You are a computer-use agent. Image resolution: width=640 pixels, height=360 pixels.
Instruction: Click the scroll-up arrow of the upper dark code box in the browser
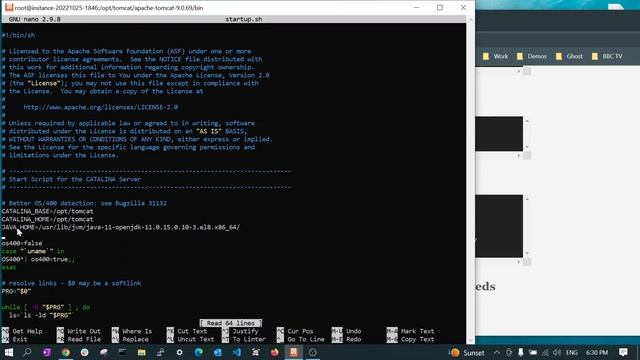[527, 121]
